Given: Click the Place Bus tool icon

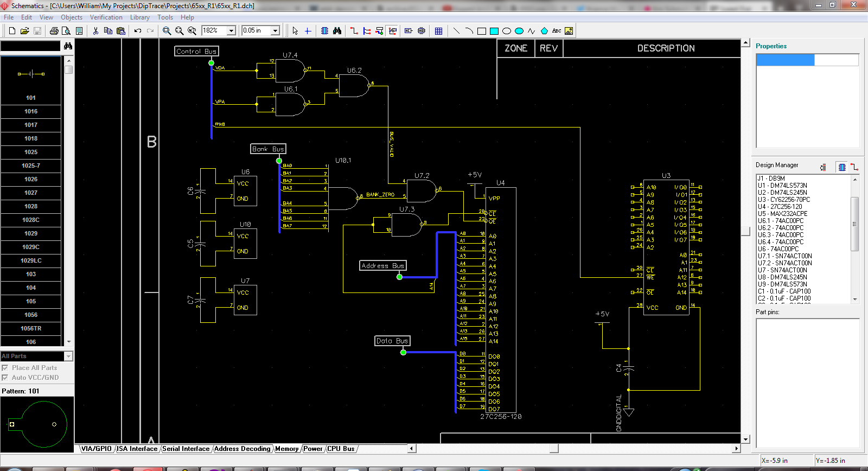Looking at the screenshot, I should pyautogui.click(x=367, y=31).
